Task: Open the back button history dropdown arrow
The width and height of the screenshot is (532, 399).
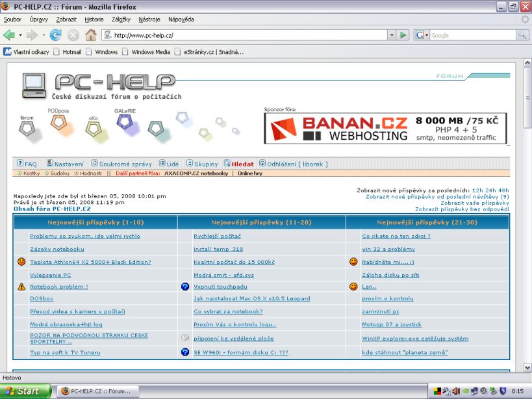Action: tap(20, 35)
